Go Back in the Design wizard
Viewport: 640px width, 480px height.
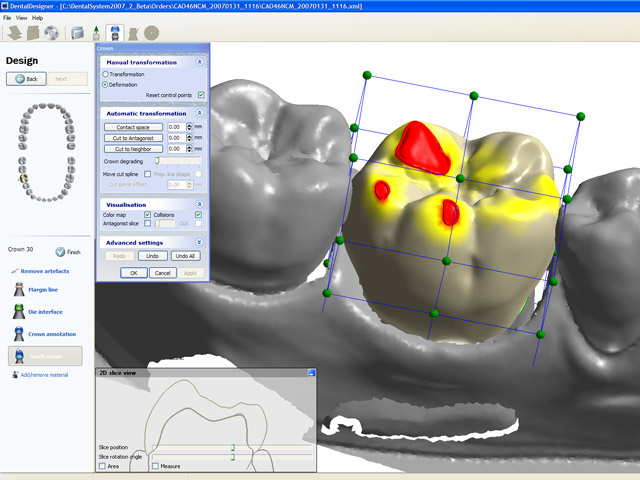(26, 79)
